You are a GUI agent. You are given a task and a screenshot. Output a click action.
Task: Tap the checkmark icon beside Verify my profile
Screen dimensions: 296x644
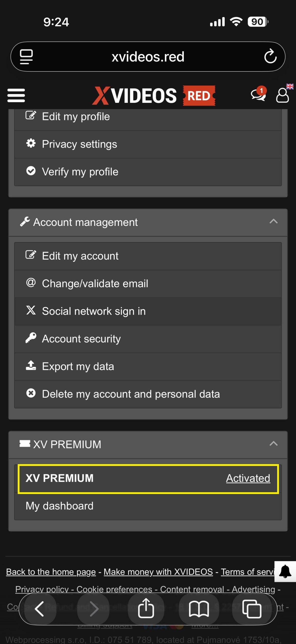click(x=31, y=171)
